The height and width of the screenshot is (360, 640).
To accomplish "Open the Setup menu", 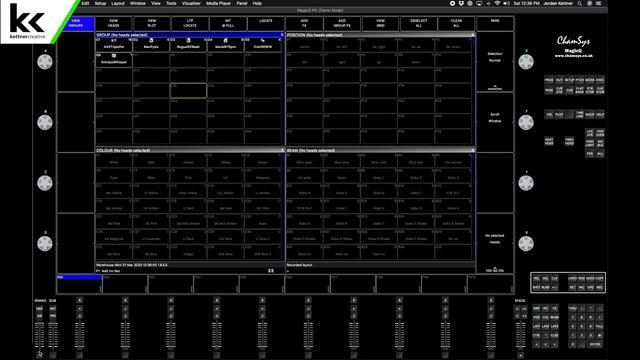I will (x=100, y=3).
